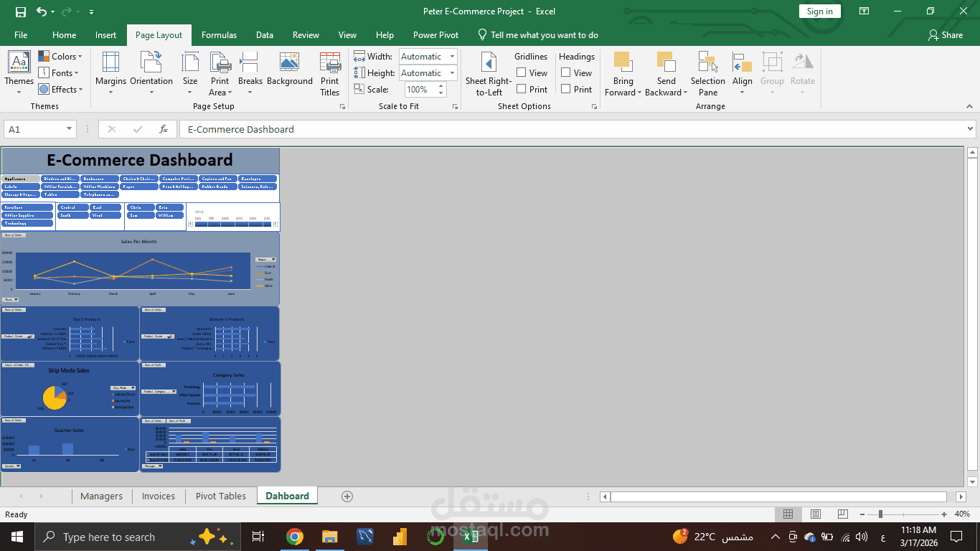Open the File tab
The image size is (980, 551).
(x=21, y=35)
